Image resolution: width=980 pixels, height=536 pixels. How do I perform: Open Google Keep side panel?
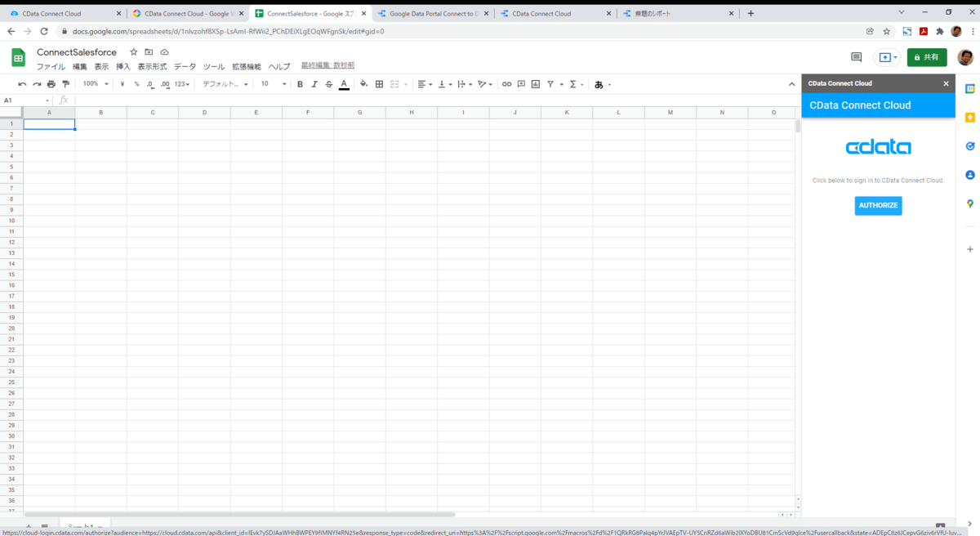coord(970,118)
